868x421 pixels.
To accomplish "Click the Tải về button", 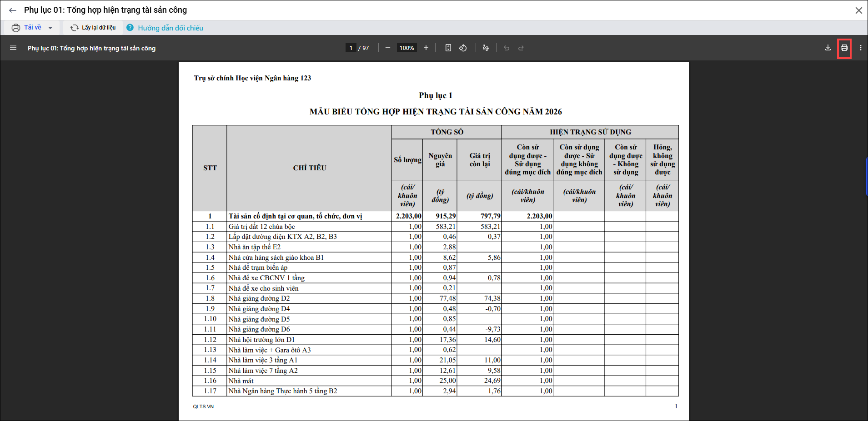I will [x=27, y=28].
